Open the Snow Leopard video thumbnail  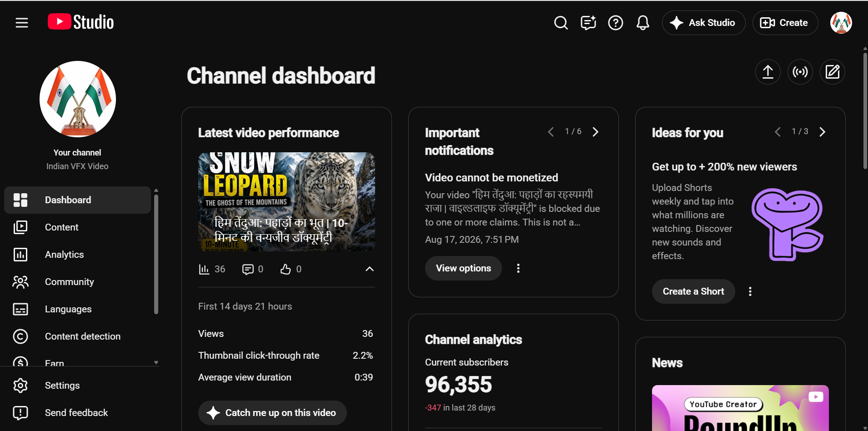point(286,202)
